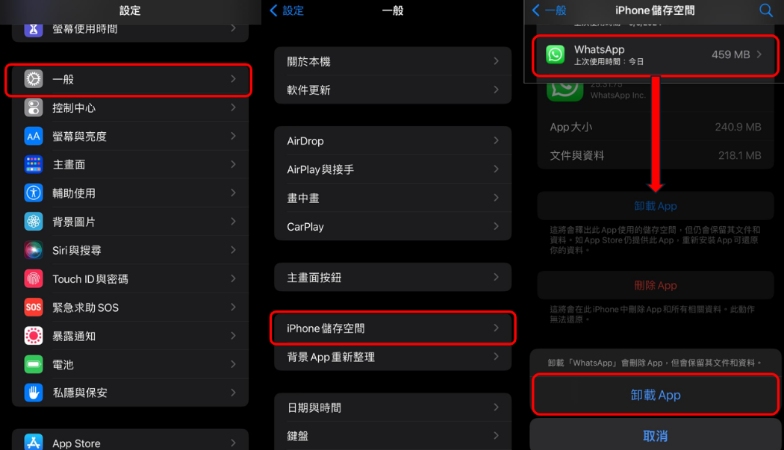Tap the Accessibility icon

tap(34, 193)
